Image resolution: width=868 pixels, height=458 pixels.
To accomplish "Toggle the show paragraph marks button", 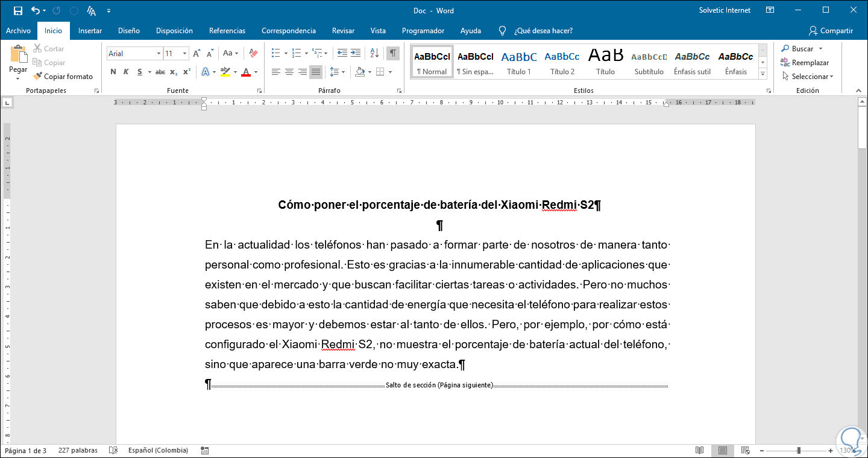I will click(x=393, y=54).
